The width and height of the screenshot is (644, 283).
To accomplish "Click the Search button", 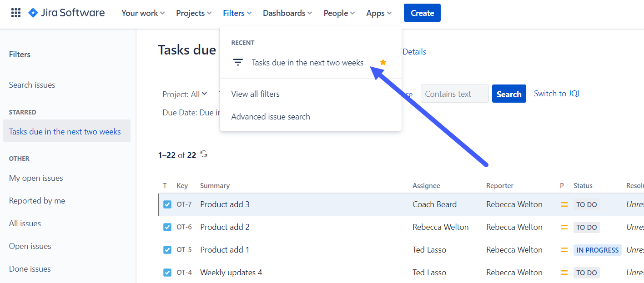I will [509, 94].
